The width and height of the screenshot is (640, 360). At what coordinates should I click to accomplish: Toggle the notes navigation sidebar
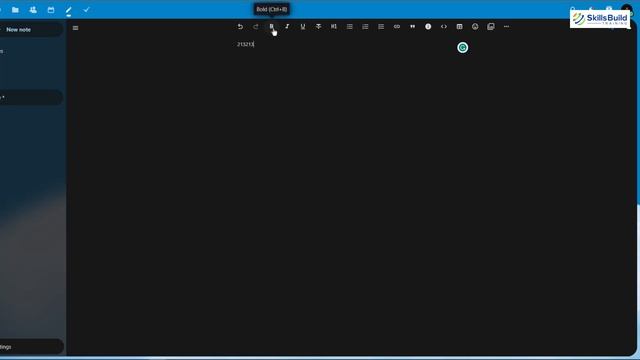click(76, 28)
